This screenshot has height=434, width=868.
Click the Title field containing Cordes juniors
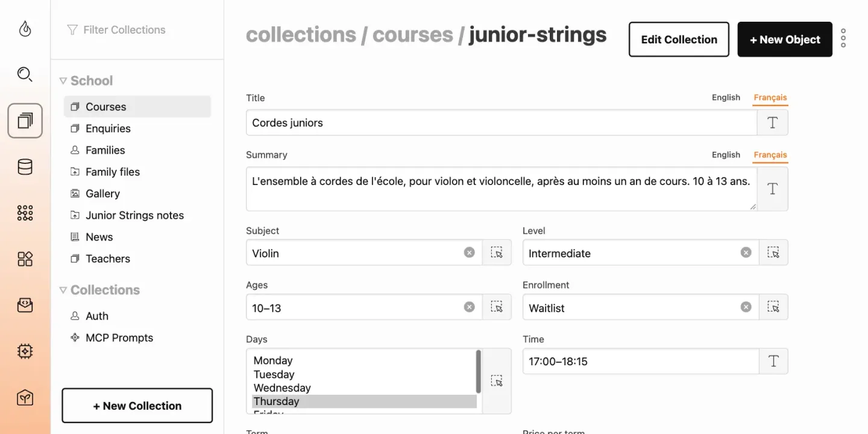502,122
